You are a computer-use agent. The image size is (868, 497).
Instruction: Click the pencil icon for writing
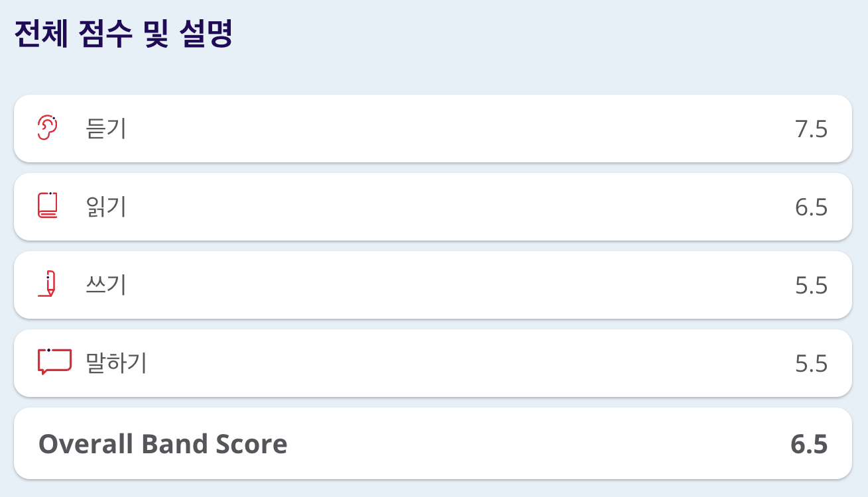point(46,284)
